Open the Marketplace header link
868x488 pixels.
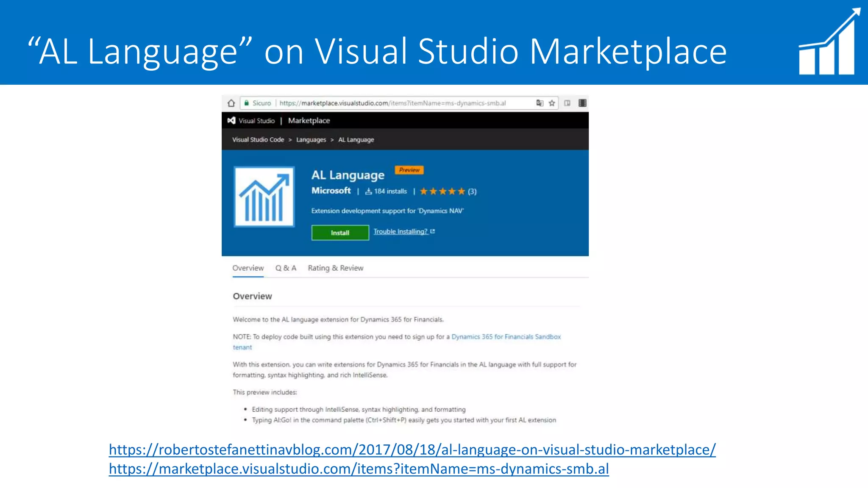[309, 121]
